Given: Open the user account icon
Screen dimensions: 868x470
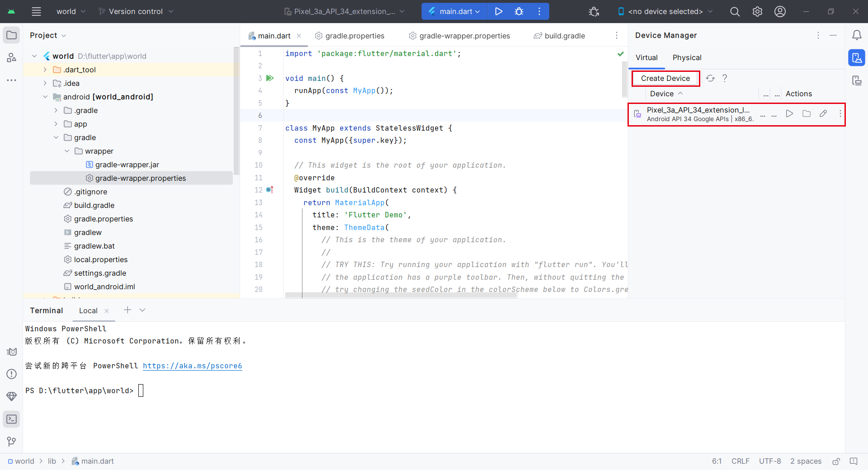Looking at the screenshot, I should pyautogui.click(x=780, y=11).
